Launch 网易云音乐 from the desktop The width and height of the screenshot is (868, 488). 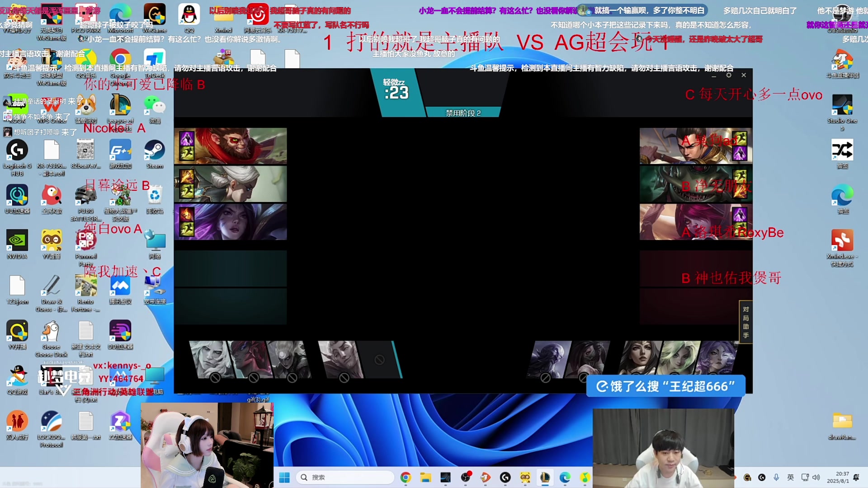(258, 18)
